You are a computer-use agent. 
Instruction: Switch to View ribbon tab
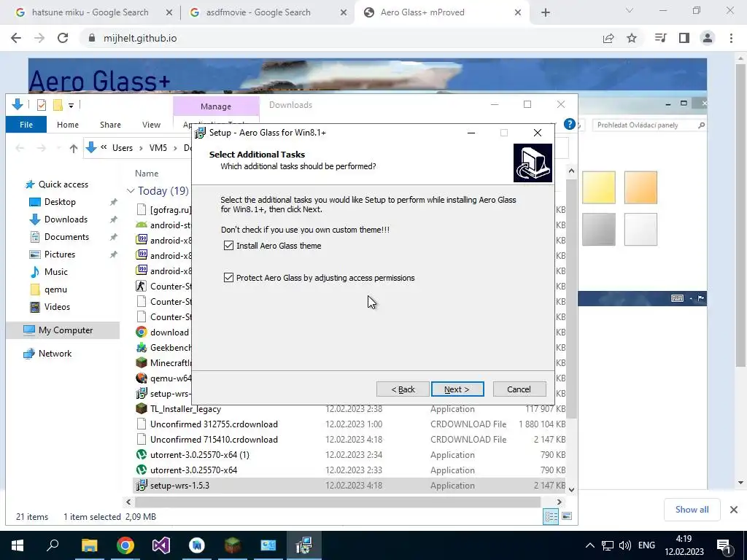pyautogui.click(x=151, y=125)
